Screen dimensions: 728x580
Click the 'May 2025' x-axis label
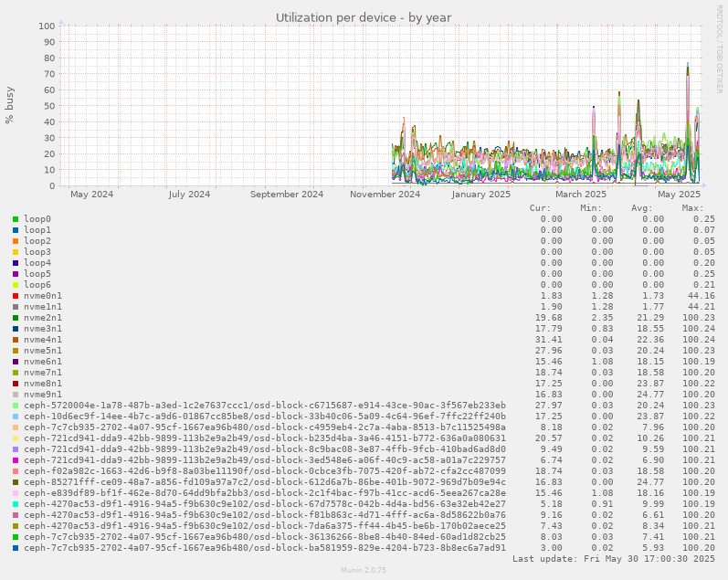[679, 195]
